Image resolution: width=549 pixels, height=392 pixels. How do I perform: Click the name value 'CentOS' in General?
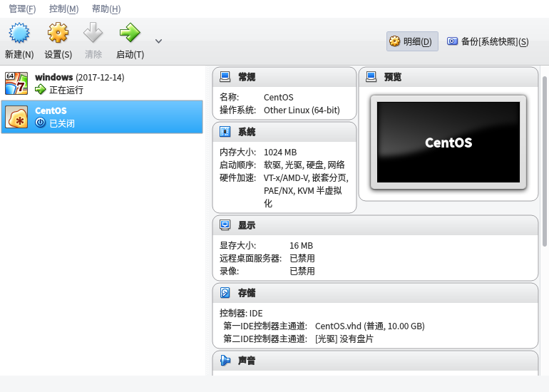coord(278,98)
